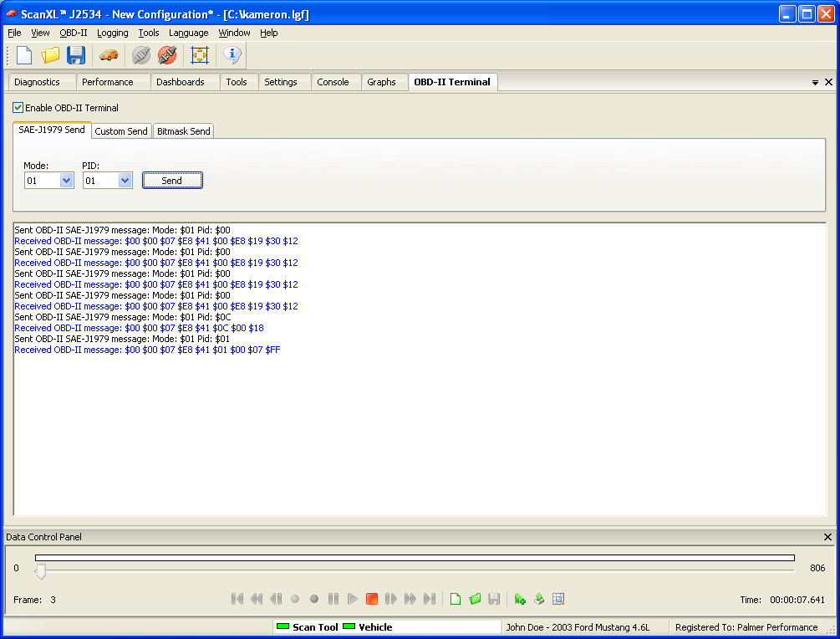Viewport: 840px width, 639px height.
Task: Open the orange car vehicle manager icon
Action: (x=109, y=55)
